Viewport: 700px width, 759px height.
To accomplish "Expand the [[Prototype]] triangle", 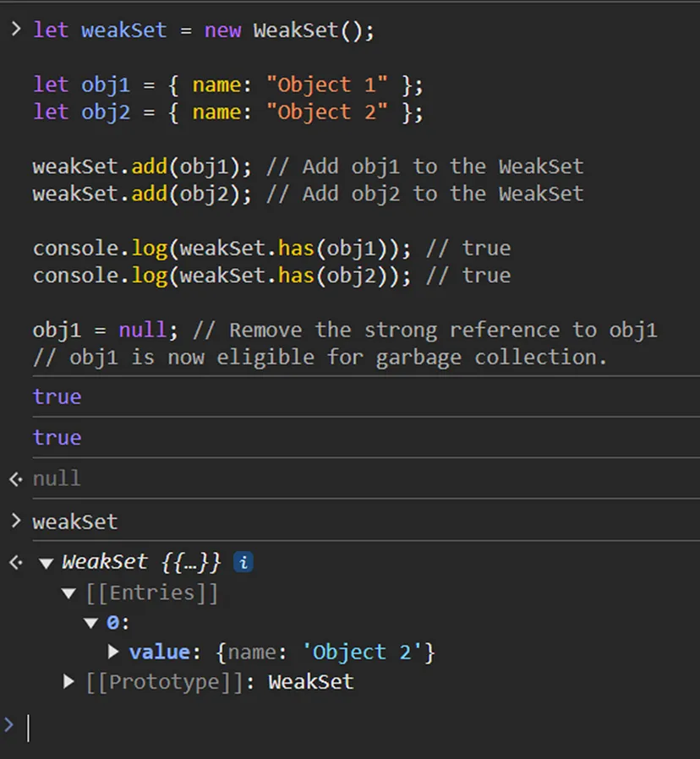I will 69,681.
